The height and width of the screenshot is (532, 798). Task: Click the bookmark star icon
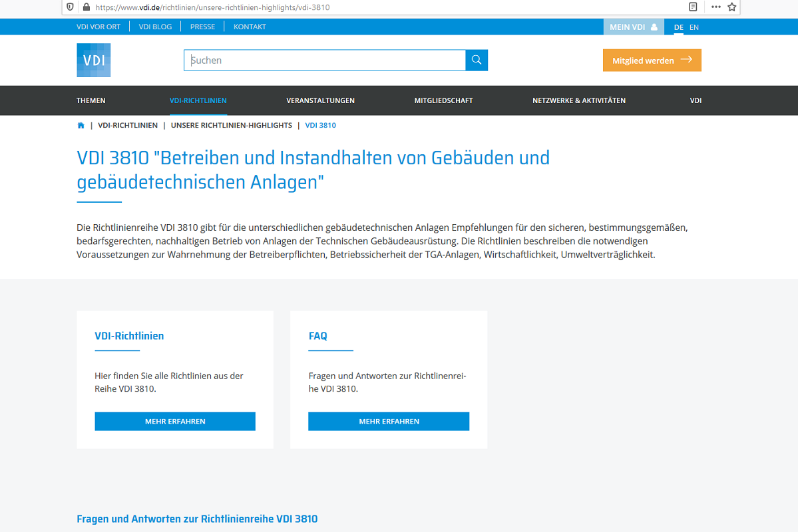point(732,7)
